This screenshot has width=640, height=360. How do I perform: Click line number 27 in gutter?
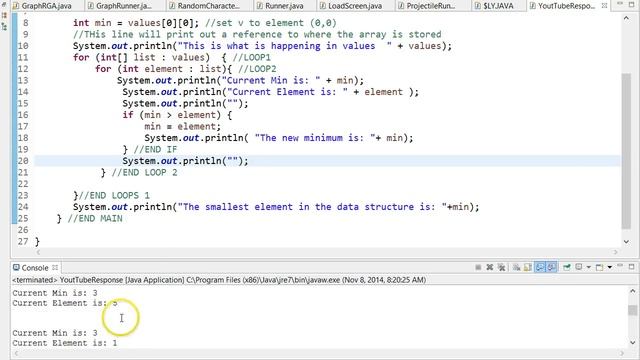[x=23, y=241]
